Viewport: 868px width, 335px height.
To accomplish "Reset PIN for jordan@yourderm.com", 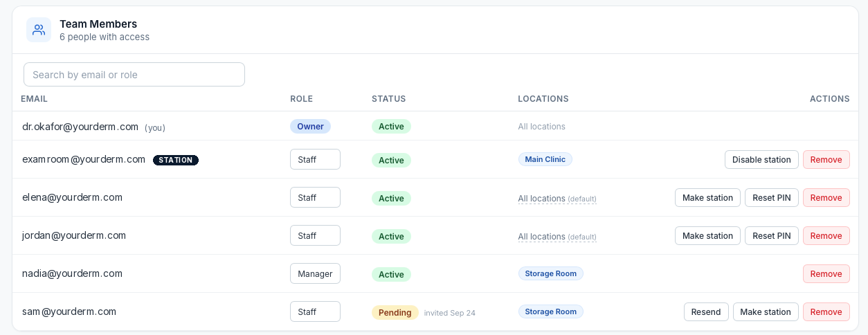I will [x=771, y=235].
